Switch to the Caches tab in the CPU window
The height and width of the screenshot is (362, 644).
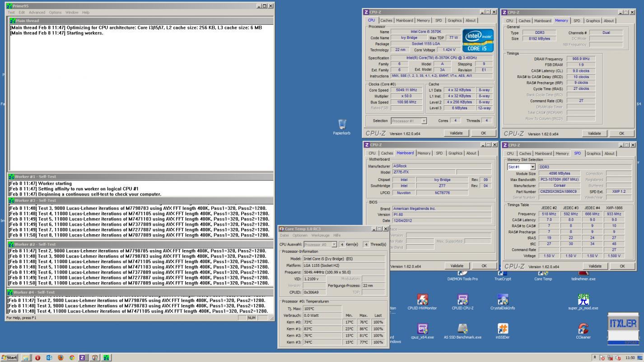[386, 20]
